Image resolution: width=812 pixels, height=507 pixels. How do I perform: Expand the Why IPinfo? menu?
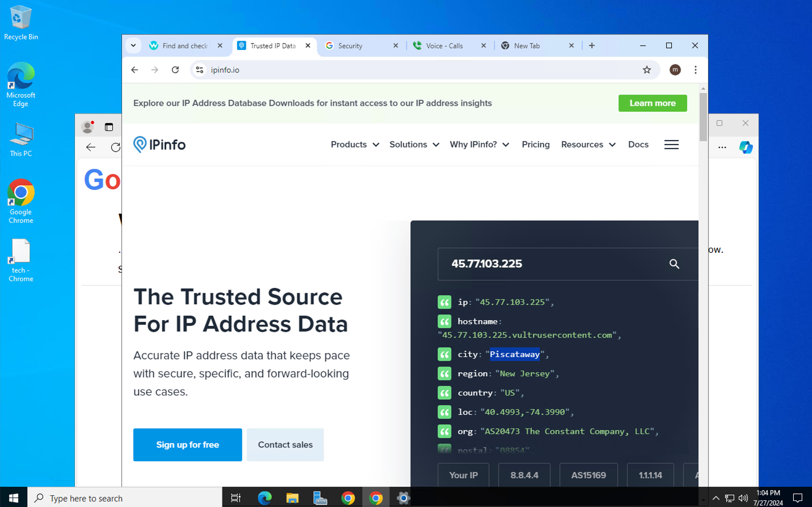click(x=479, y=145)
